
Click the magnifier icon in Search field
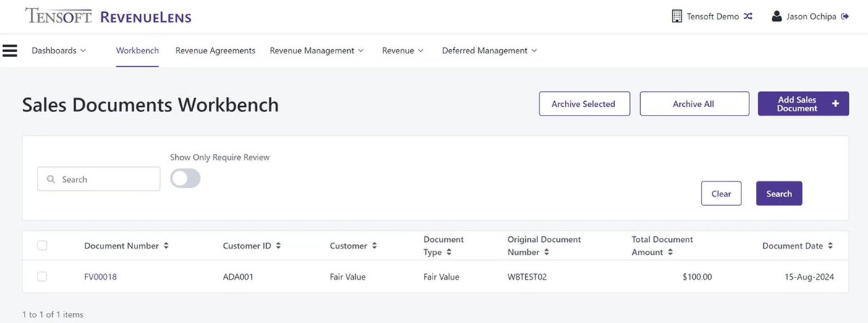51,179
